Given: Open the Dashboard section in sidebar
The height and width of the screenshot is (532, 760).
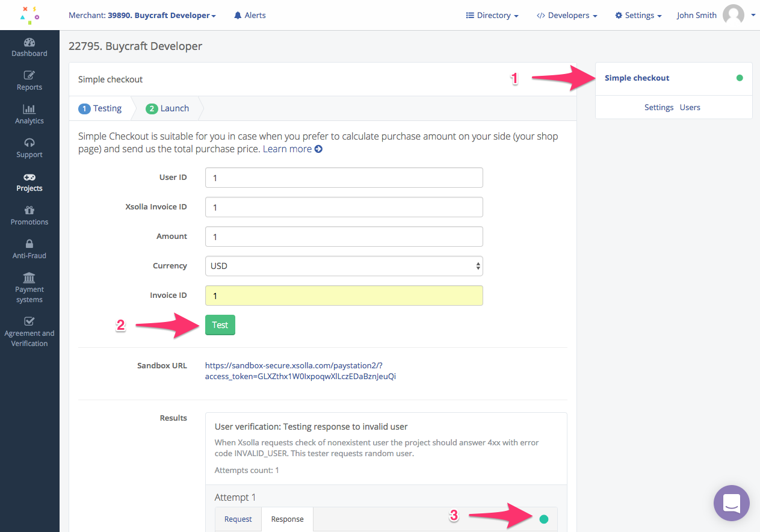Looking at the screenshot, I should tap(29, 48).
